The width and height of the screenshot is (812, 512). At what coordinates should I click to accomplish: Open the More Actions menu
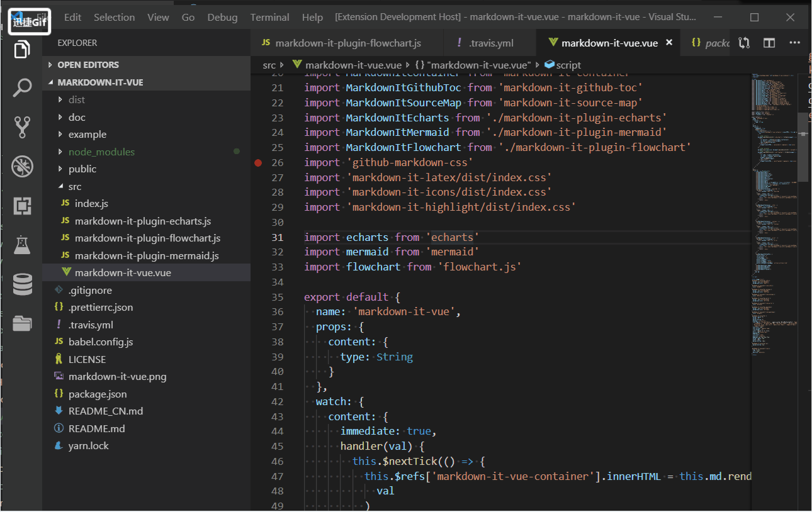[794, 43]
